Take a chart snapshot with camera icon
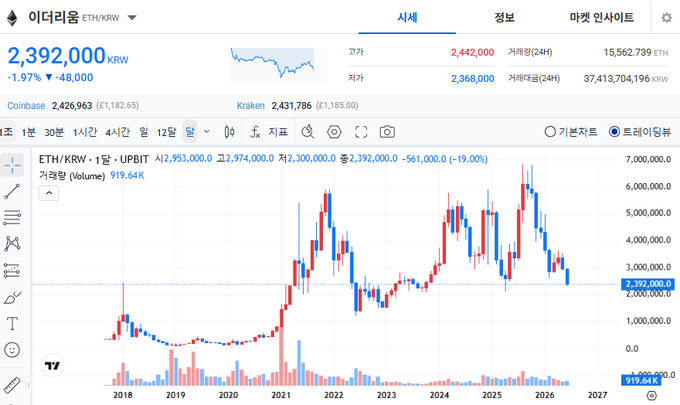The image size is (680, 405). pos(387,132)
